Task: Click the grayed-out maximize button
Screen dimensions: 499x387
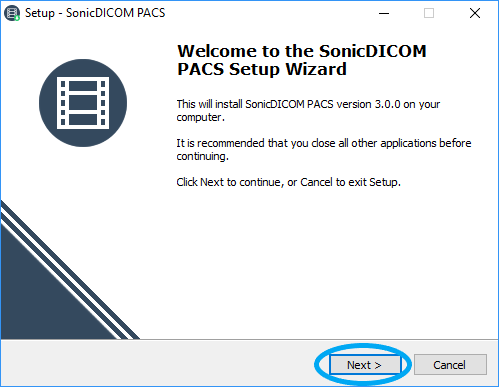Action: [x=429, y=13]
